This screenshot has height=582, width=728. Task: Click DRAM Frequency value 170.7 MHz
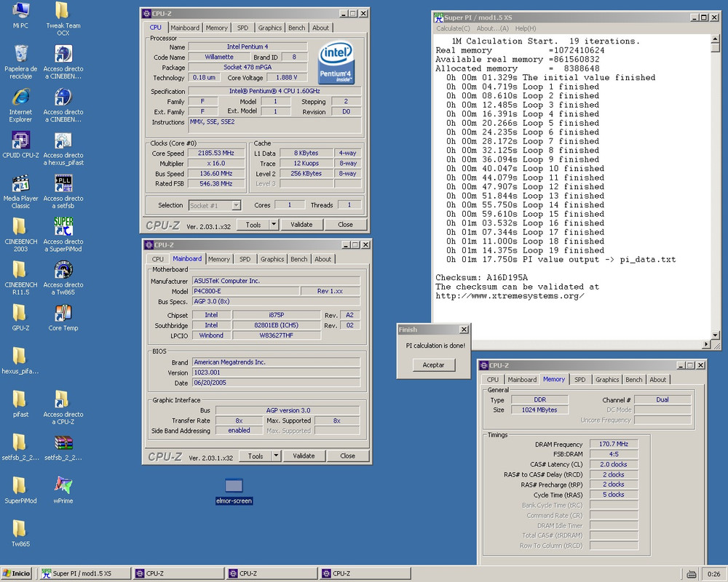614,445
